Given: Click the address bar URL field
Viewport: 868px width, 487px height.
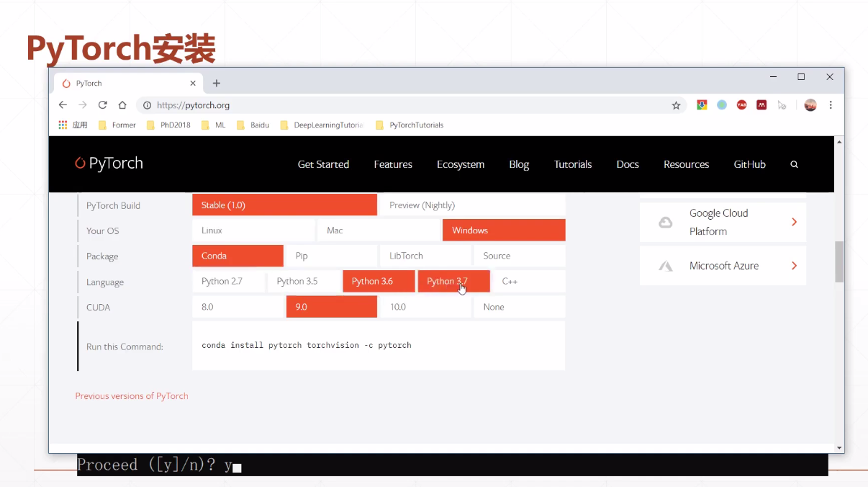Looking at the screenshot, I should coord(412,105).
